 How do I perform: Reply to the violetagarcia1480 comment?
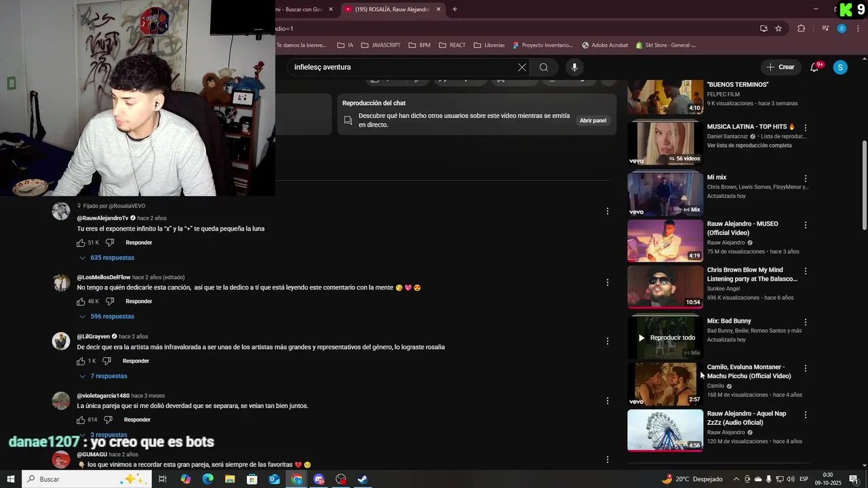[137, 420]
